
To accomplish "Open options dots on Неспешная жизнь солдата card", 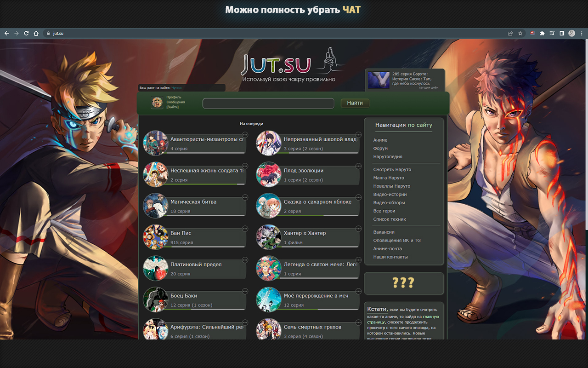I will coord(245,166).
